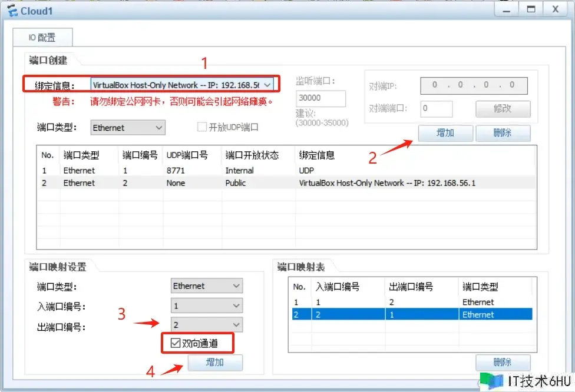
Task: Close the Cloud1 dialog window
Action: 555,9
